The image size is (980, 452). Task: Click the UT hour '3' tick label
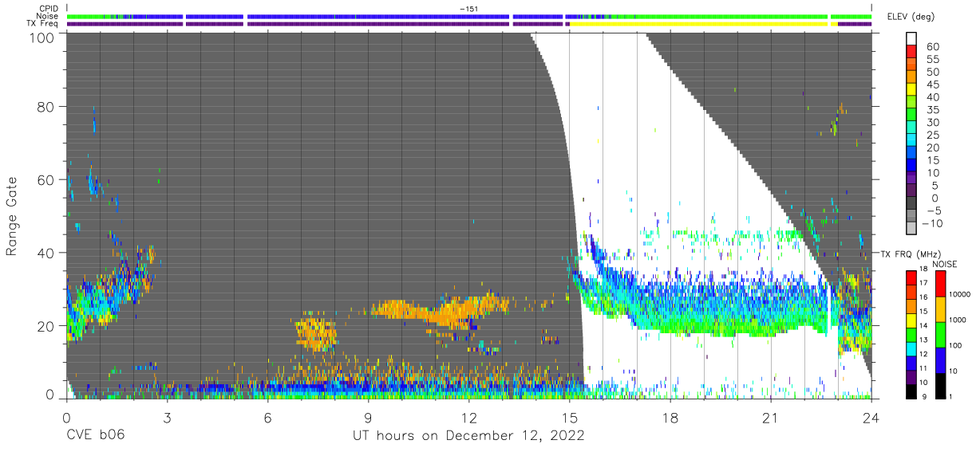click(x=167, y=416)
